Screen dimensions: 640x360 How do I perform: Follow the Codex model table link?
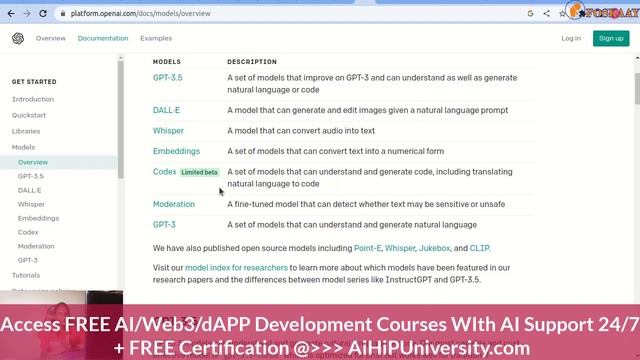pos(164,171)
